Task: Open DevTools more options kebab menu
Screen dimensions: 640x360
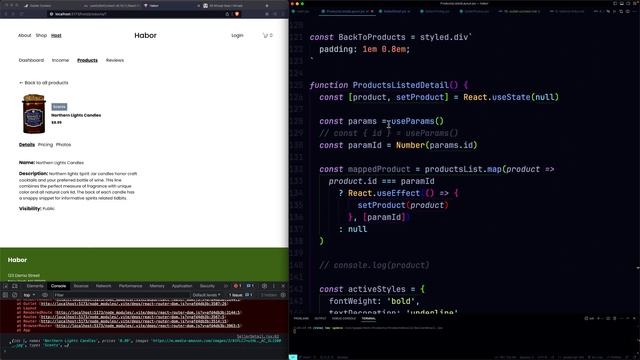Action: (274, 286)
